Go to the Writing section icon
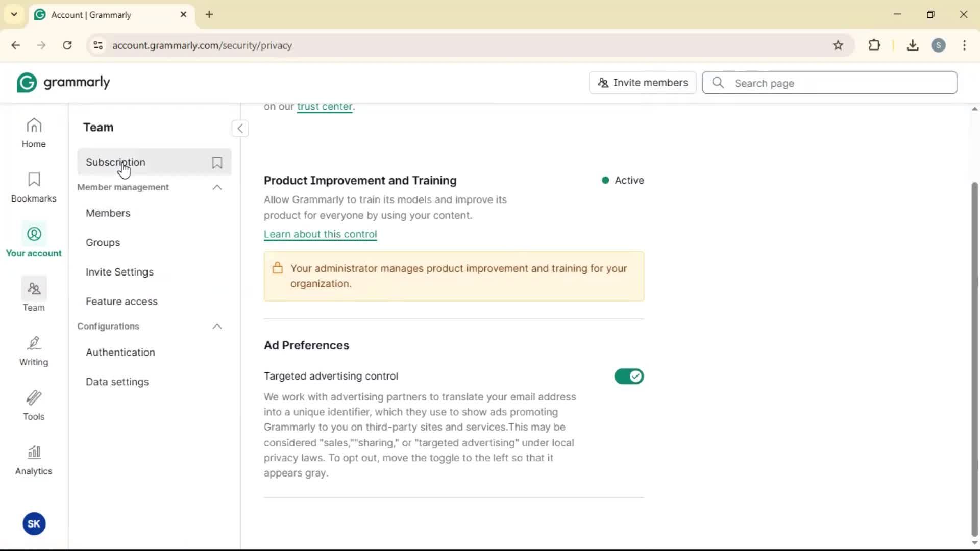980x551 pixels. click(x=34, y=351)
